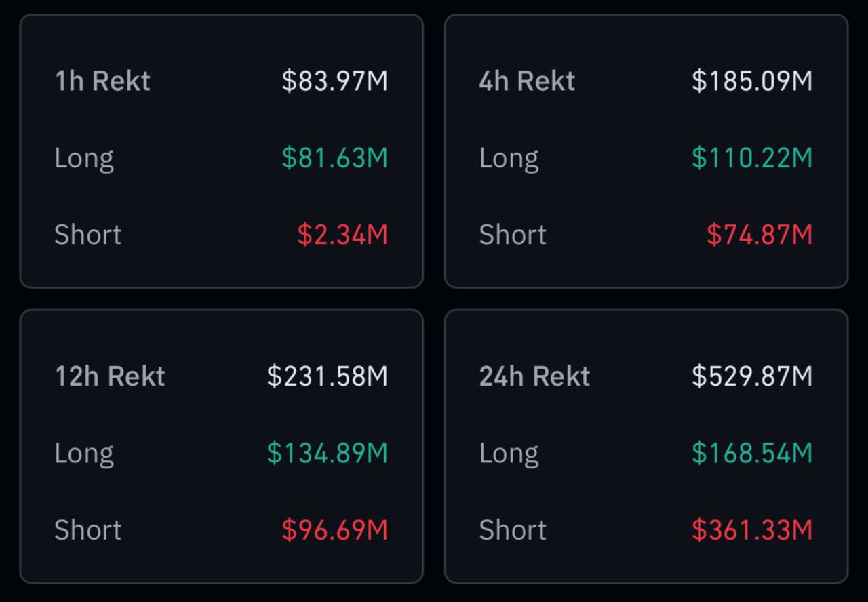
Task: Click the 24h Short value $361.33M
Action: point(752,529)
